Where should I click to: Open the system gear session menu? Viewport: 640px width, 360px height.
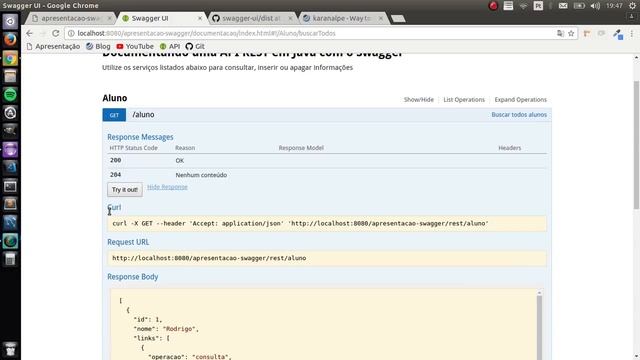coord(633,6)
